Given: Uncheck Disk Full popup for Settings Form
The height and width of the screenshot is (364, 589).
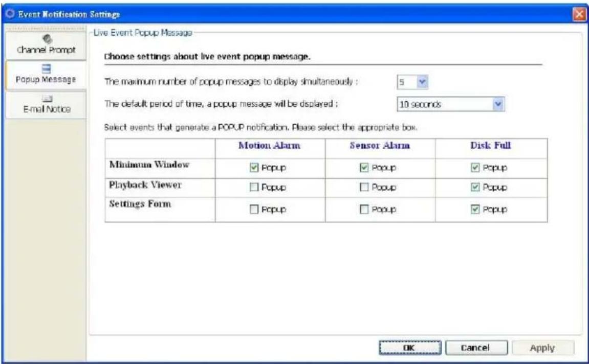Looking at the screenshot, I should coord(475,209).
